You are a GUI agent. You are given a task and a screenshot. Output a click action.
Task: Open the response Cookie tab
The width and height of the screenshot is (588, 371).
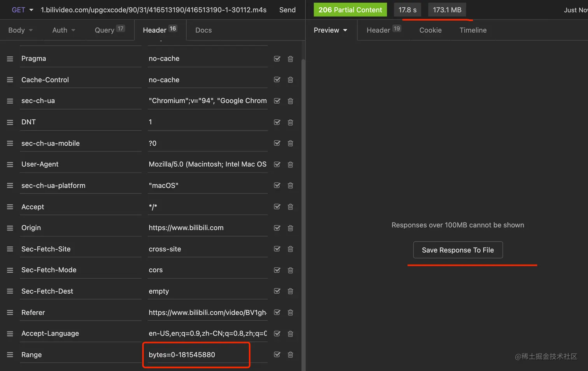430,30
